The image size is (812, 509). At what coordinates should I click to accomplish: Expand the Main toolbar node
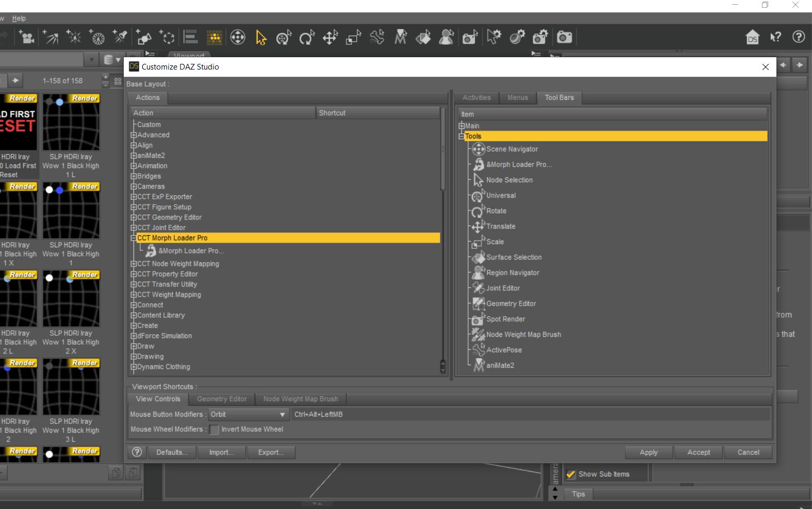pyautogui.click(x=461, y=126)
